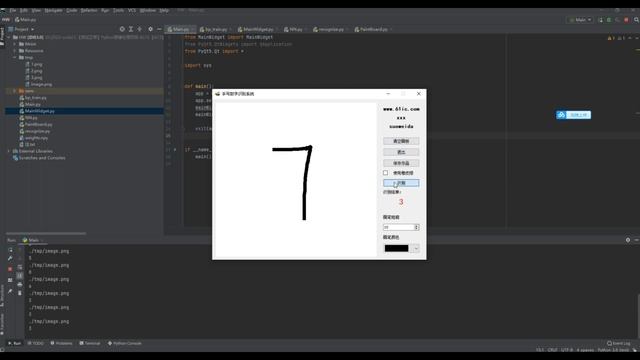Expand the venv folder in project tree
640x360 pixels.
coord(15,91)
